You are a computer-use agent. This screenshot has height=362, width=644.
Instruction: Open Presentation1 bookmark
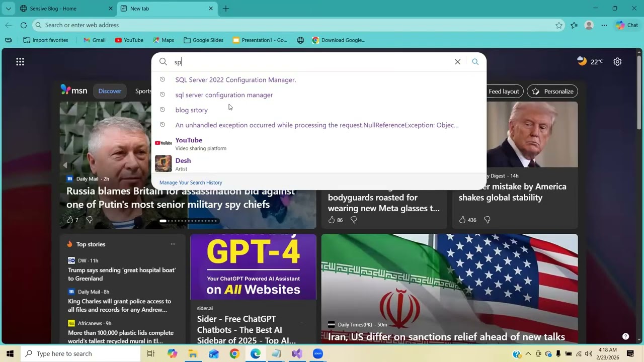point(260,40)
